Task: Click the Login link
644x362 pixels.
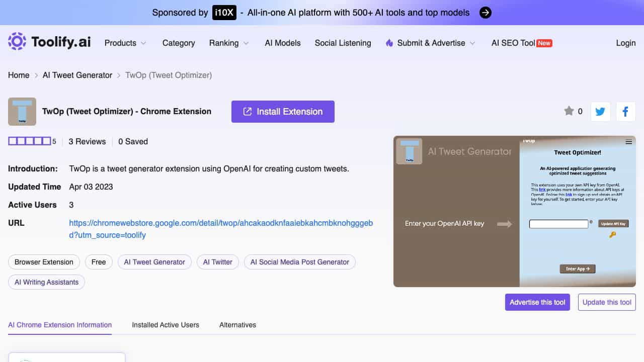Action: pos(626,43)
